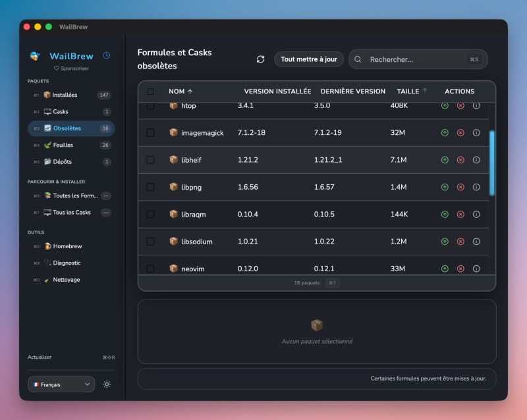The height and width of the screenshot is (420, 527).
Task: Click the 16 paquets footer label
Action: [x=307, y=283]
